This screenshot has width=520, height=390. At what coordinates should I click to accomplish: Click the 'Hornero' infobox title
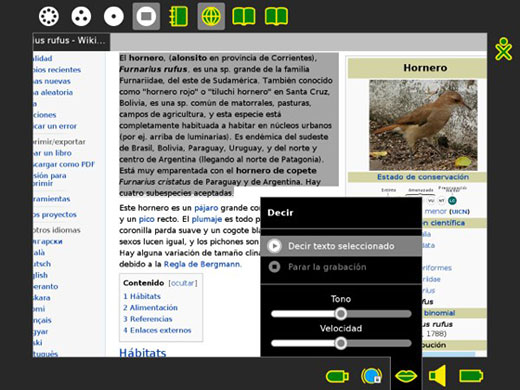click(x=425, y=68)
